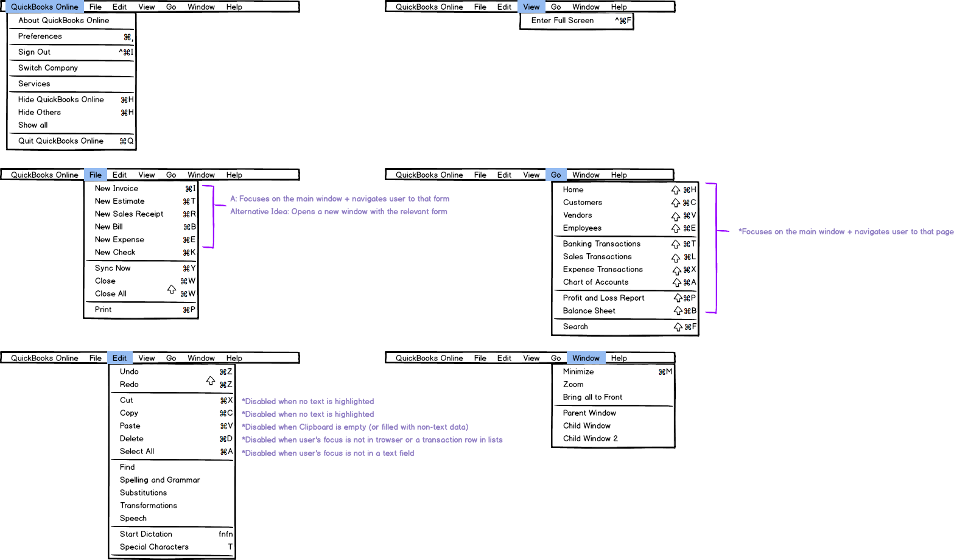Viewport: 954px width, 560px height.
Task: Open About QuickBooks Online menu entry
Action: [x=71, y=20]
